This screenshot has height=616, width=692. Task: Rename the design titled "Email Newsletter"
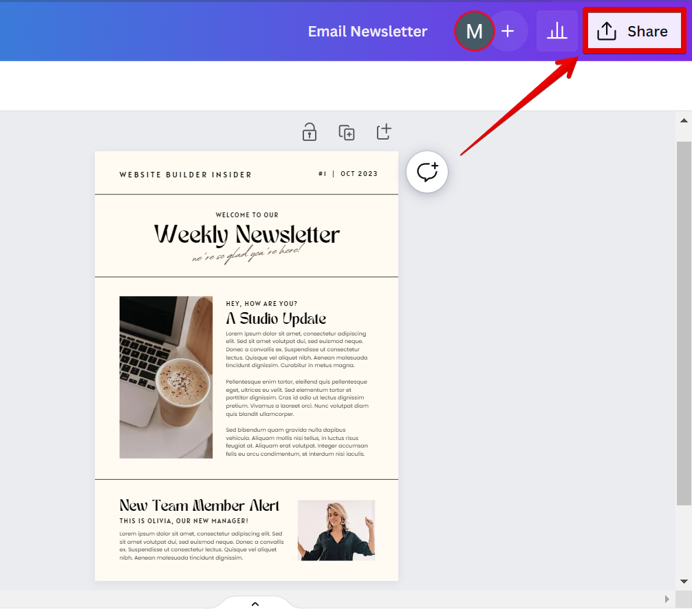(x=367, y=31)
